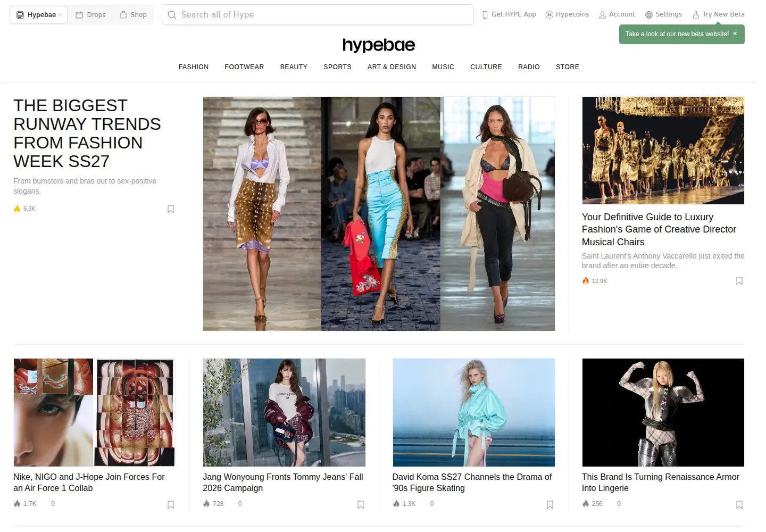Click the 'From bumsters and bras out' summary
Image resolution: width=766 pixels, height=532 pixels.
pos(85,186)
